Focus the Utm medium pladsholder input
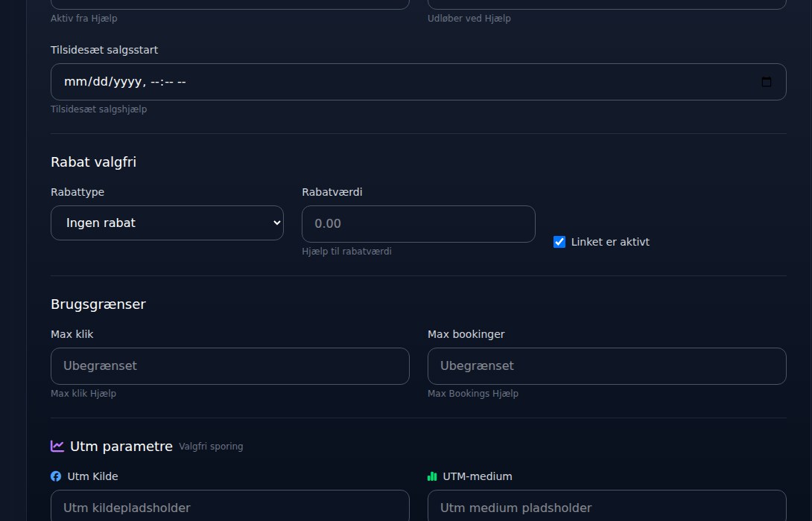 pyautogui.click(x=607, y=506)
